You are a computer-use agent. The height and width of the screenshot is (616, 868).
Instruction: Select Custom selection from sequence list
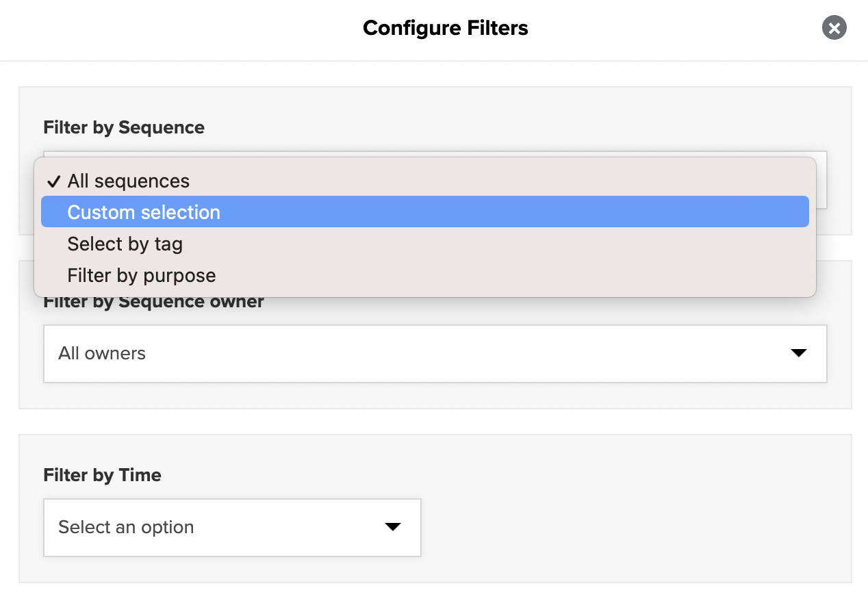point(424,212)
